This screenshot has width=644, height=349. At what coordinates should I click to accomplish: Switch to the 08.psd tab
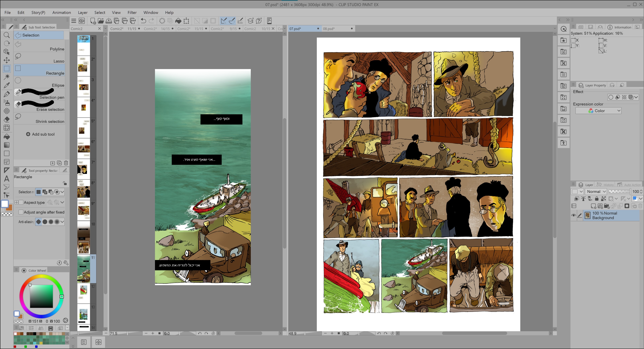tap(329, 29)
